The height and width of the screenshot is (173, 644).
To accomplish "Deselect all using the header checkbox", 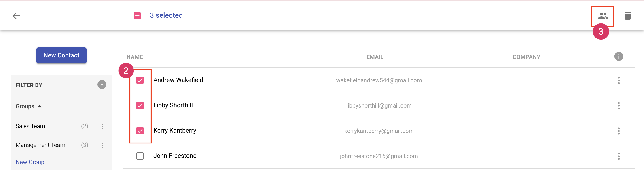I will (x=137, y=16).
